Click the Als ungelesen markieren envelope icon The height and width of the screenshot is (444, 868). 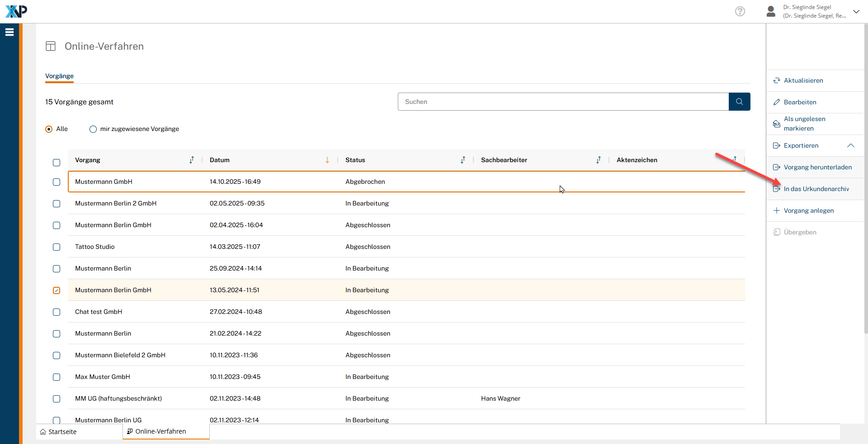pyautogui.click(x=776, y=124)
